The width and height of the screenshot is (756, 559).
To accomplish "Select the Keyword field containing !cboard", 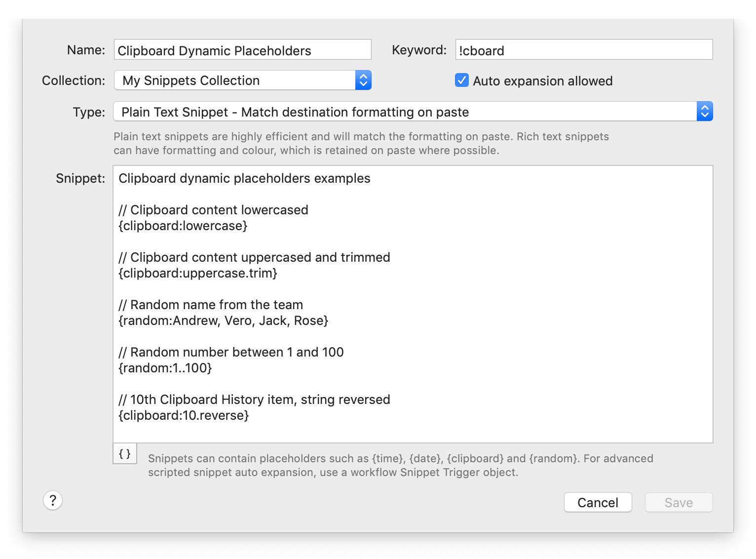I will [584, 49].
